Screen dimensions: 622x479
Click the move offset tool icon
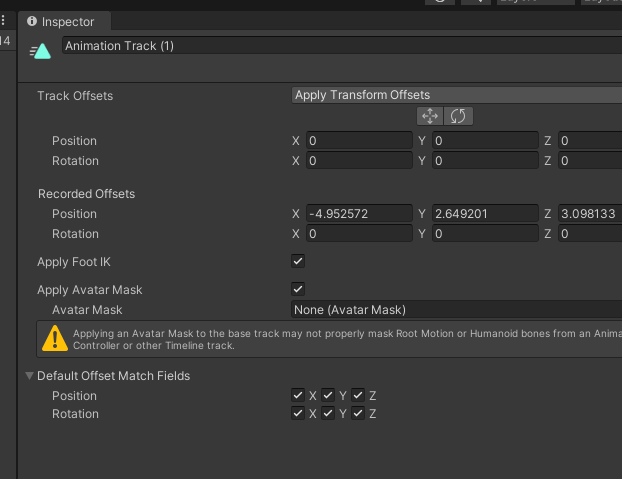click(x=431, y=116)
